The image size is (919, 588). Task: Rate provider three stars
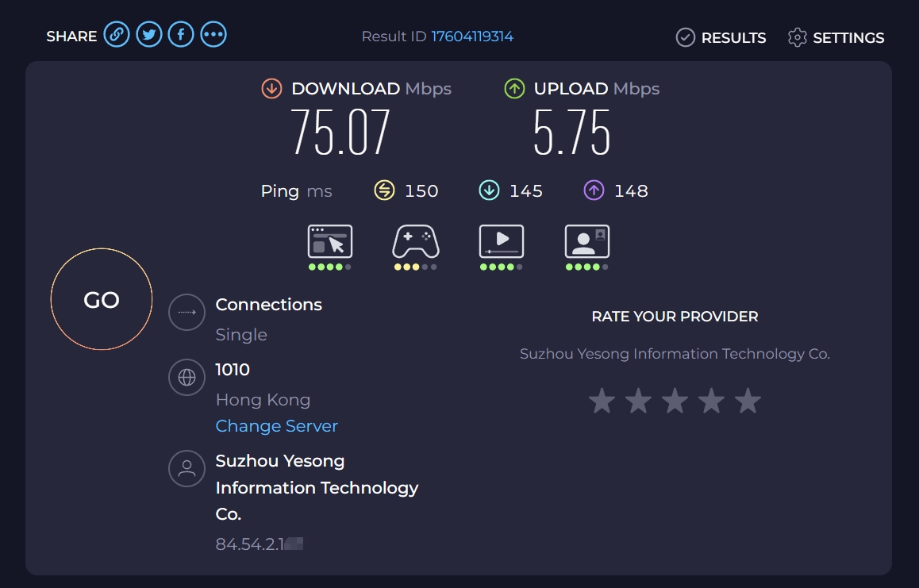(x=675, y=401)
